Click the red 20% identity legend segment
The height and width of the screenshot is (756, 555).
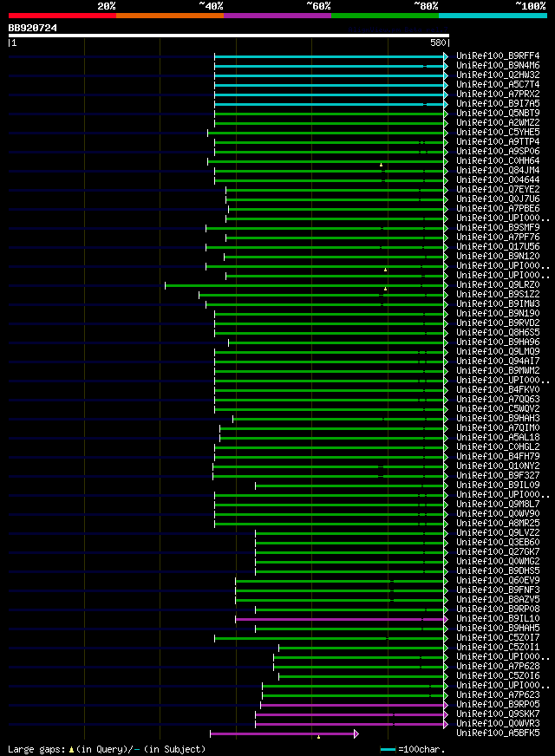click(62, 16)
